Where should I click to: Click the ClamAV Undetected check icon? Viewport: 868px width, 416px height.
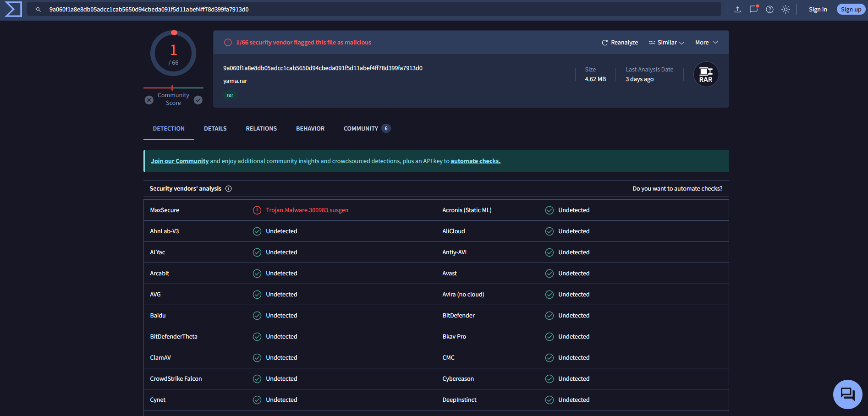257,358
